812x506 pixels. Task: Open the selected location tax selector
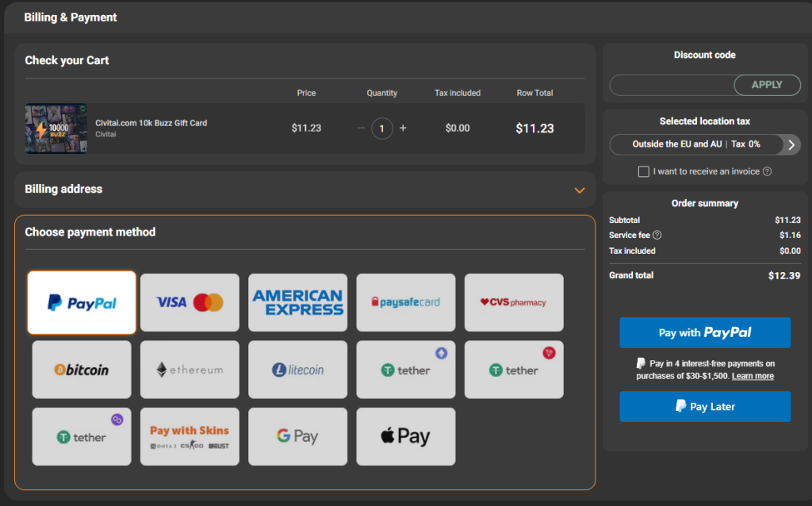pos(705,144)
